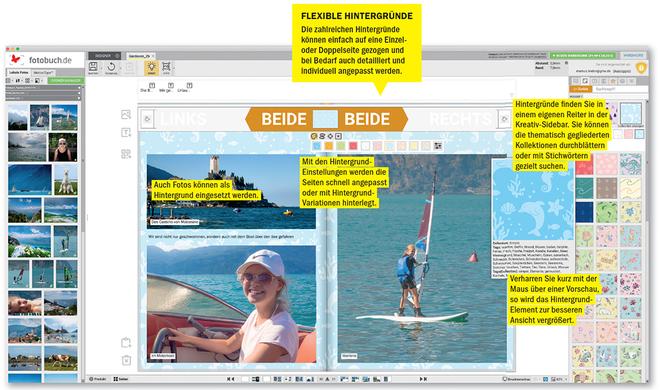
Task: Click the gold shield badge icon
Action: 641,67
